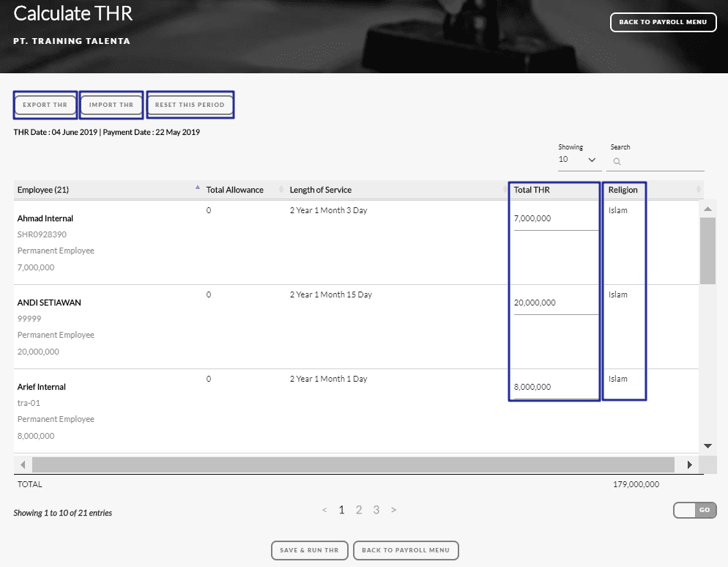Go to previous page arrow
Screen dimensions: 728x567
[324, 510]
